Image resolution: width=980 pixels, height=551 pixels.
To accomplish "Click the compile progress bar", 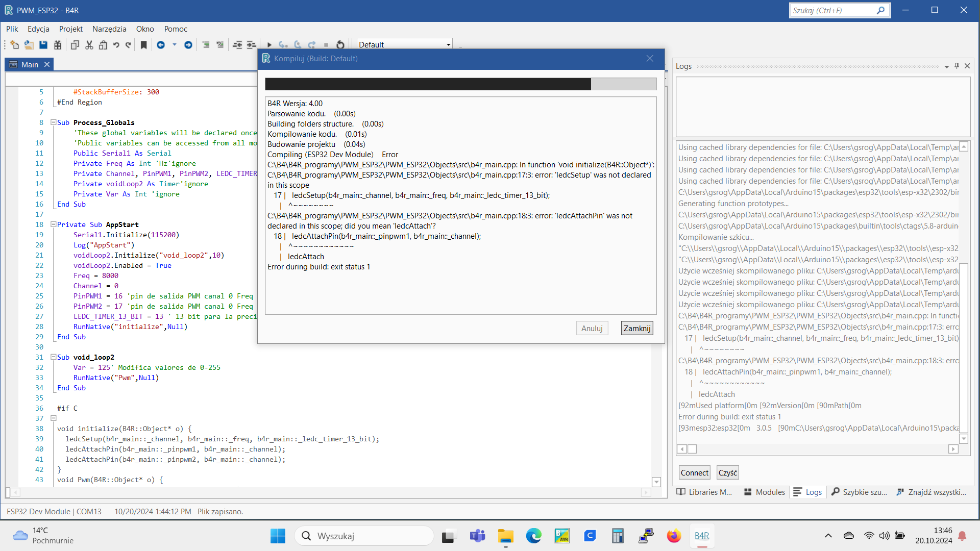I will point(460,84).
